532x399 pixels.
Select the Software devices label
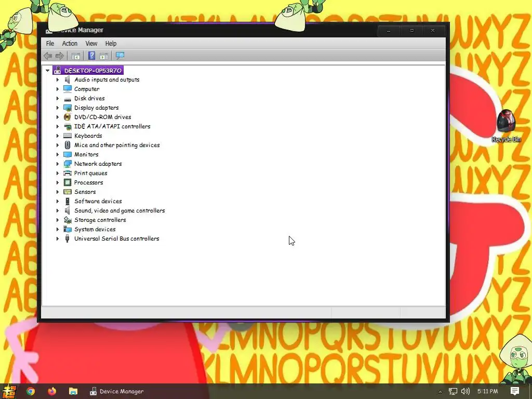(98, 201)
